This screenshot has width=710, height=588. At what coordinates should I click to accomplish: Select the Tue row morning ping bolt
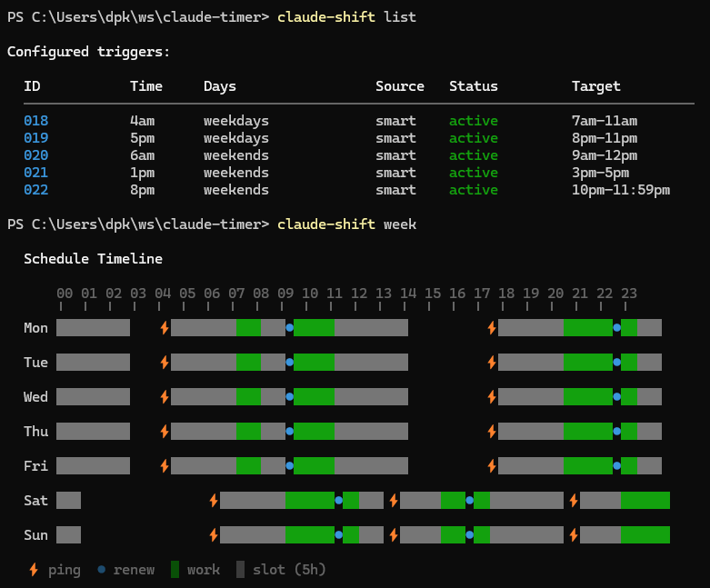tap(165, 362)
